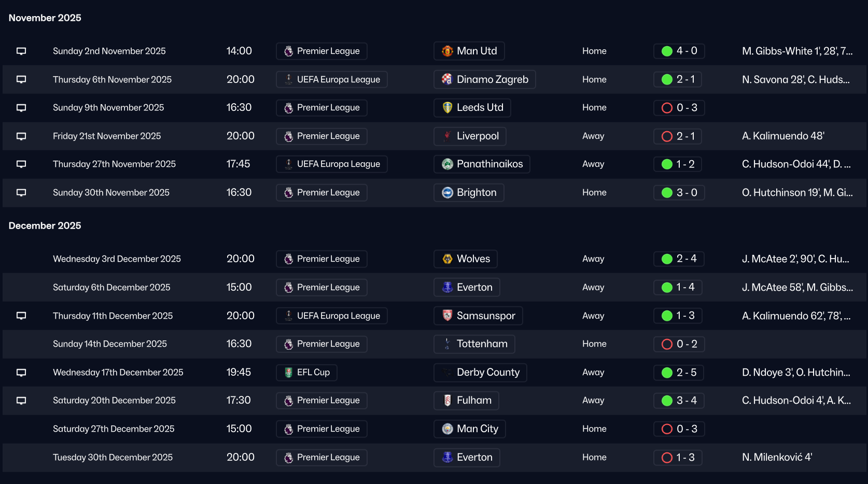
Task: Click the Dinamo Zagreb club crest
Action: click(447, 79)
